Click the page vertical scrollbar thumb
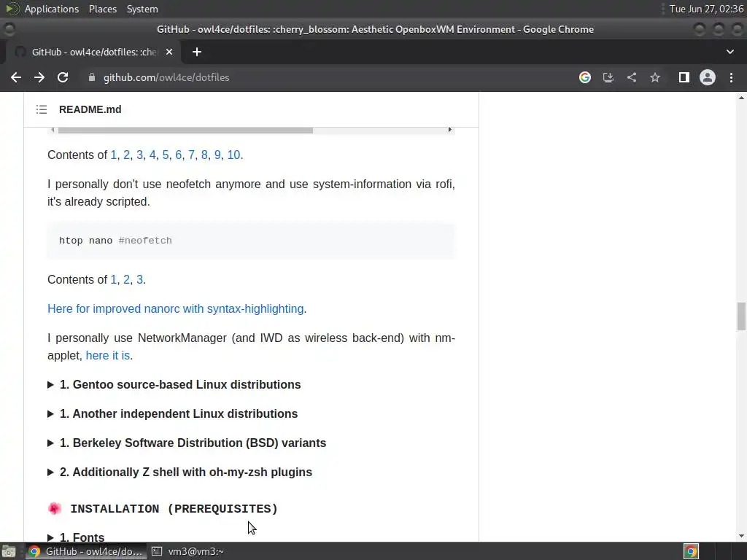 (741, 316)
